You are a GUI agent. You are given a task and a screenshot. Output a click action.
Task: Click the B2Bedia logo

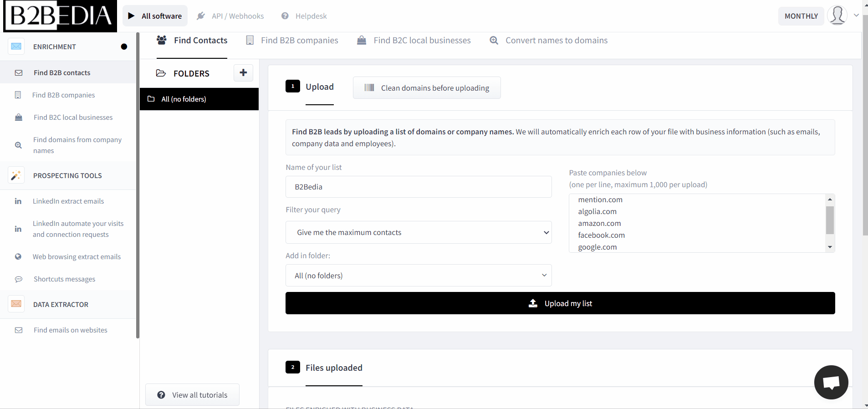pyautogui.click(x=60, y=16)
